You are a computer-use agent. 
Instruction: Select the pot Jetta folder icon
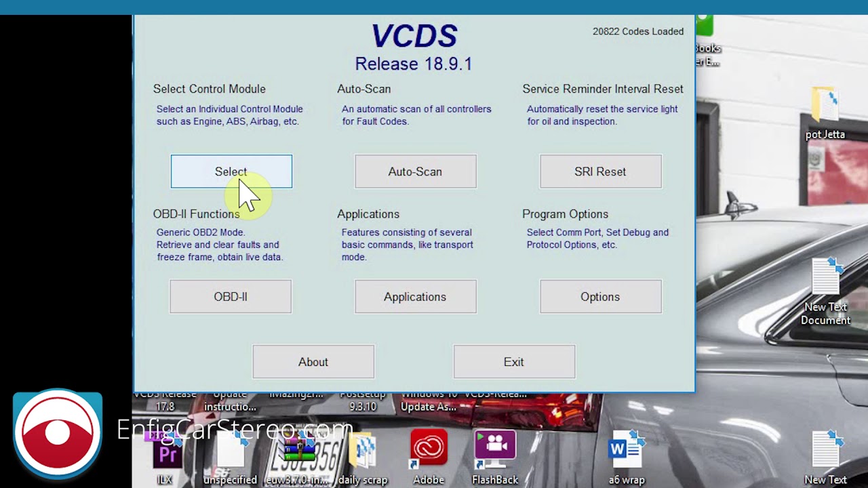(825, 113)
